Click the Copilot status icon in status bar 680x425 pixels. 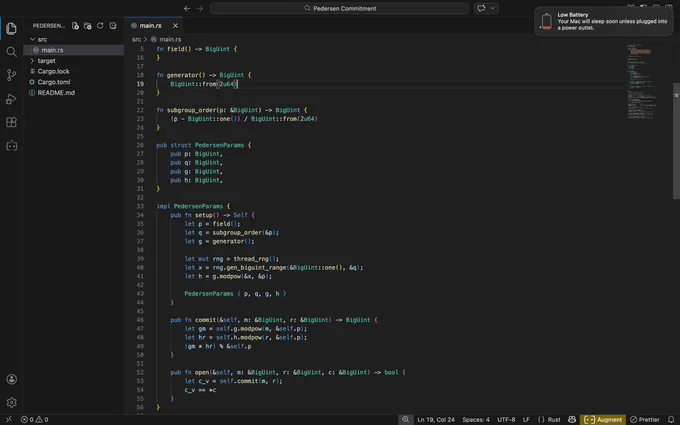pyautogui.click(x=572, y=419)
